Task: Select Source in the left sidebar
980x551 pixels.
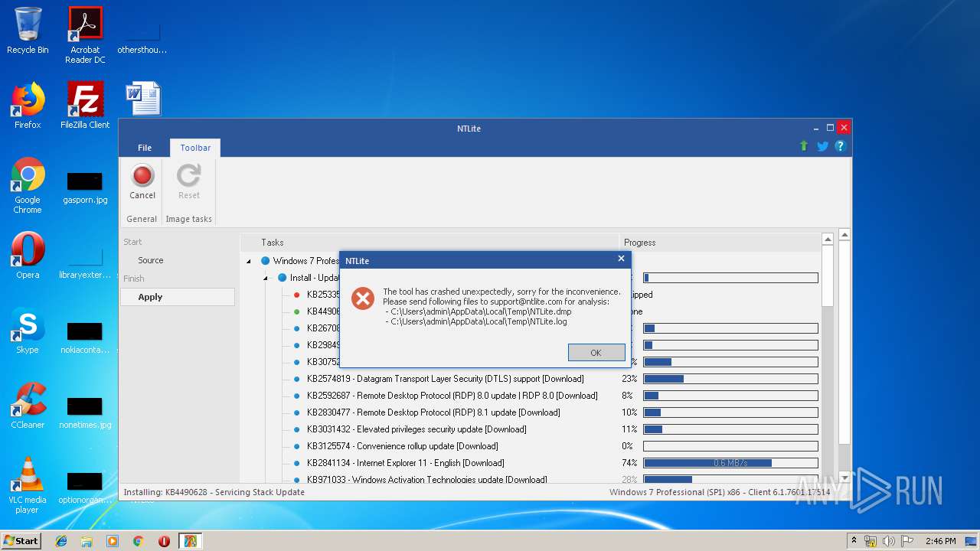Action: click(x=151, y=260)
